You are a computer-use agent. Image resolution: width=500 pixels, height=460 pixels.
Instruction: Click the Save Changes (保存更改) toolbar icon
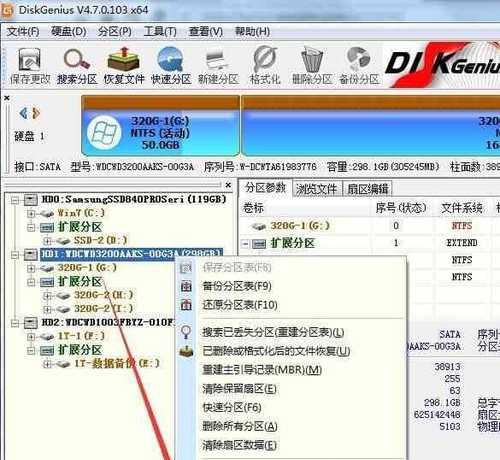click(29, 60)
